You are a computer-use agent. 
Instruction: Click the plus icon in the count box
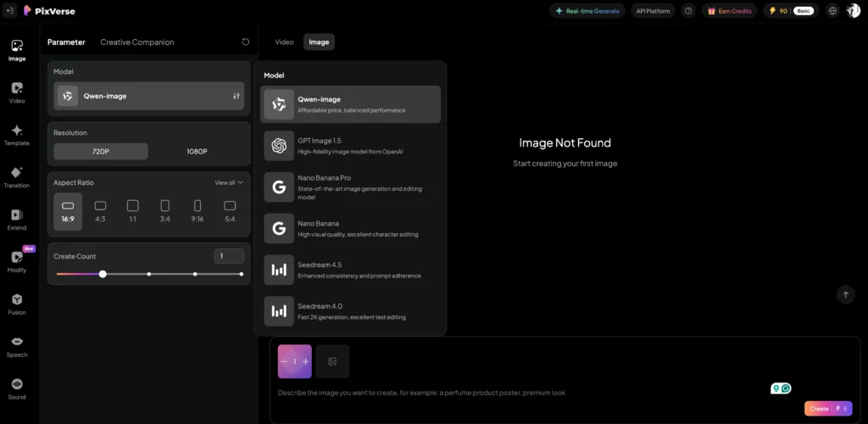[305, 361]
